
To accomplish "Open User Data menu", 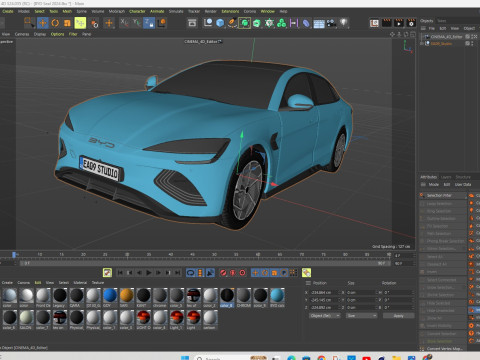I will tap(463, 184).
